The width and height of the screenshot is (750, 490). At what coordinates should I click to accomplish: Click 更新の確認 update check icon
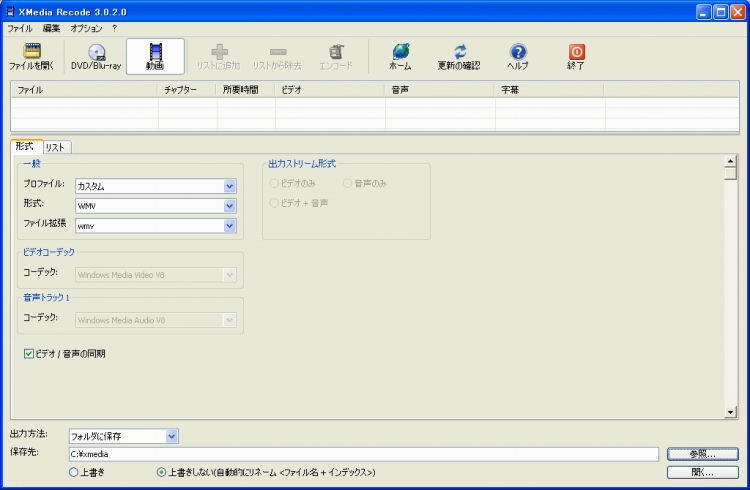click(459, 56)
